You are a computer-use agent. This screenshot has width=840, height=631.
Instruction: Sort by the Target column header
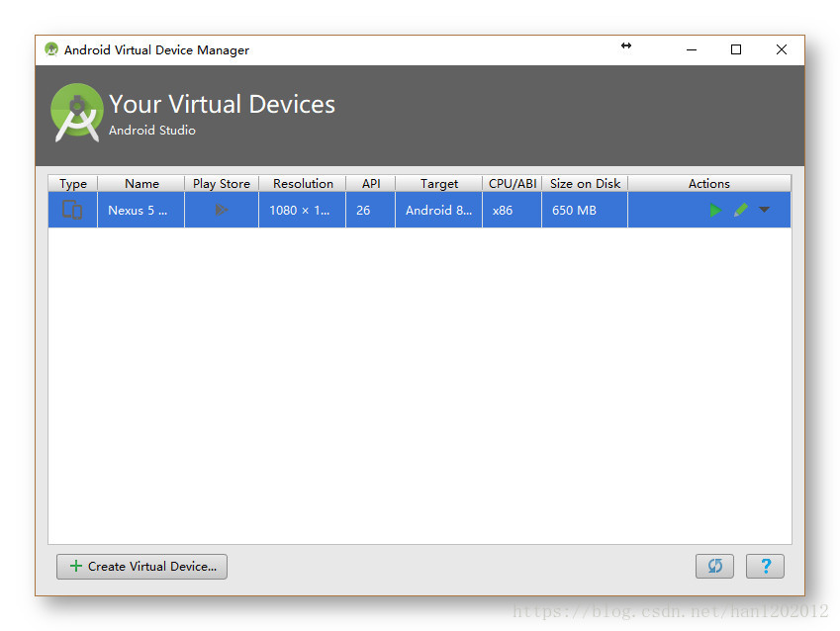438,184
